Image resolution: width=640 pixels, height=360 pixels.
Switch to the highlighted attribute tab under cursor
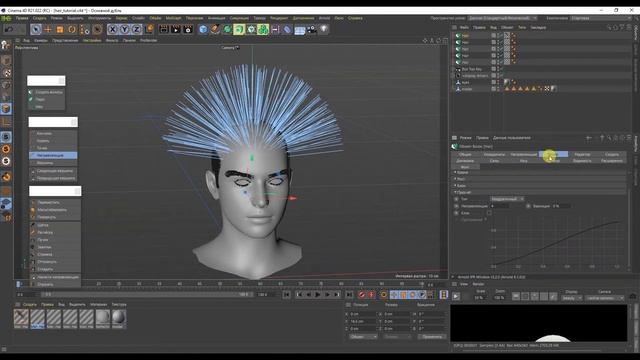pos(553,154)
